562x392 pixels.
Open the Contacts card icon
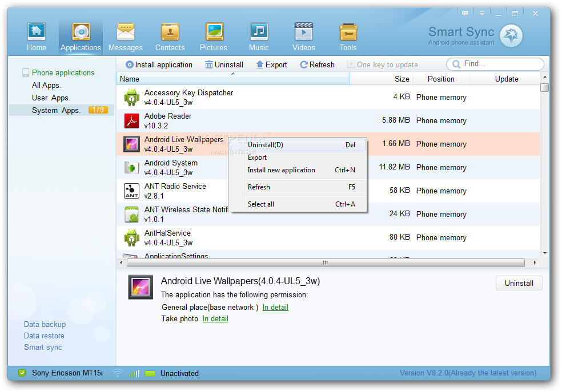click(170, 32)
